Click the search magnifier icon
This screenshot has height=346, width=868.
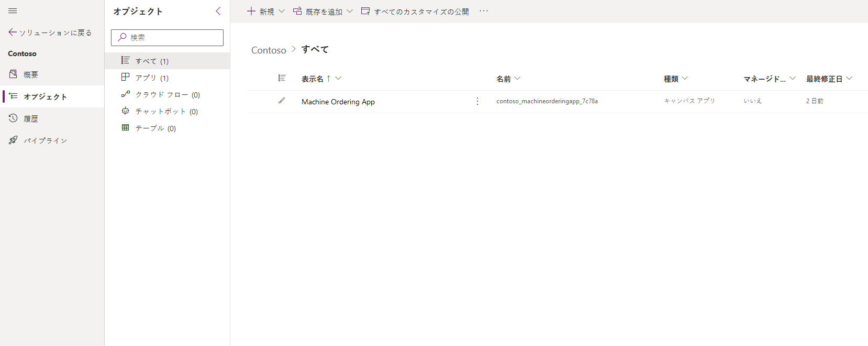tap(122, 37)
